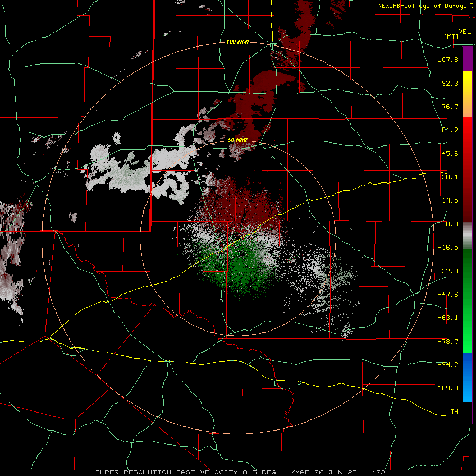Screen dimensions: 476x476
Task: Click the purple segment of velocity color bar
Action: pyautogui.click(x=467, y=59)
